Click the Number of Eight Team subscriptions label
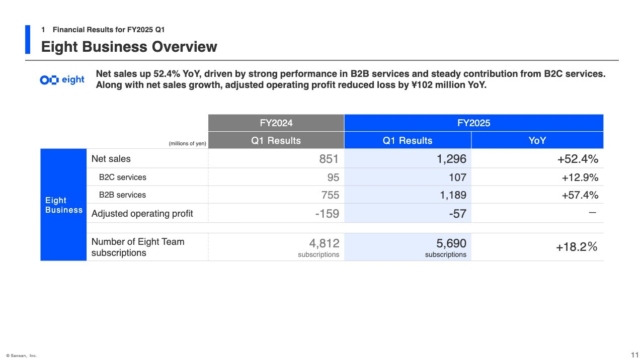 click(137, 247)
